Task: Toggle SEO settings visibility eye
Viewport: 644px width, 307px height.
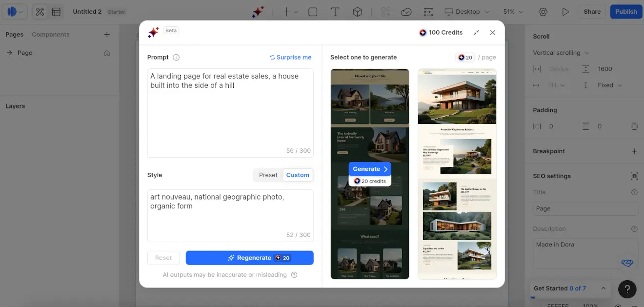Action: [634, 176]
